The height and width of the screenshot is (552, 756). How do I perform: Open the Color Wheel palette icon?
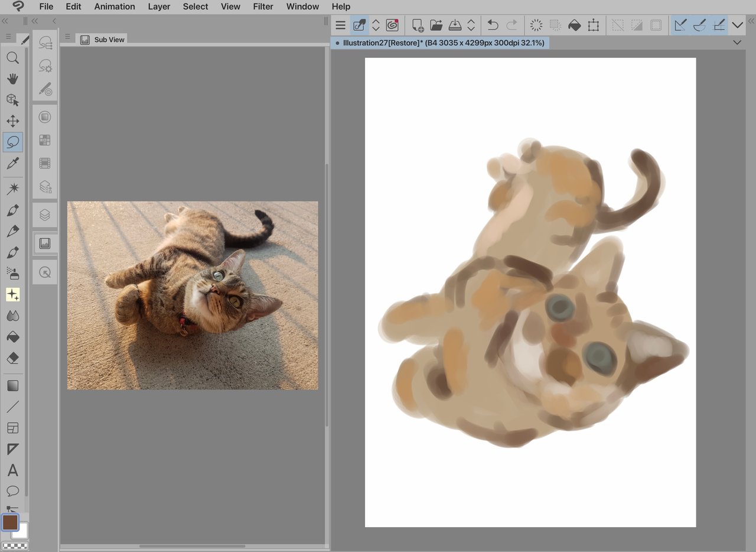pos(45,117)
